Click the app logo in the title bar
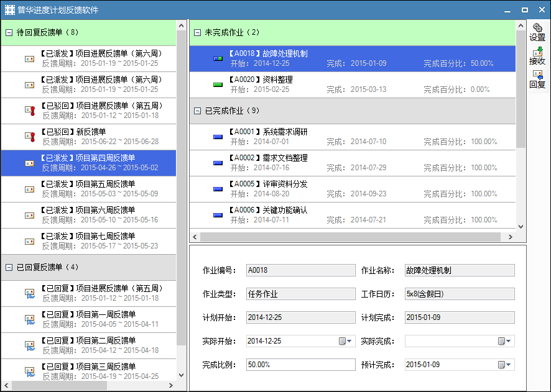This screenshot has width=551, height=392. [9, 10]
